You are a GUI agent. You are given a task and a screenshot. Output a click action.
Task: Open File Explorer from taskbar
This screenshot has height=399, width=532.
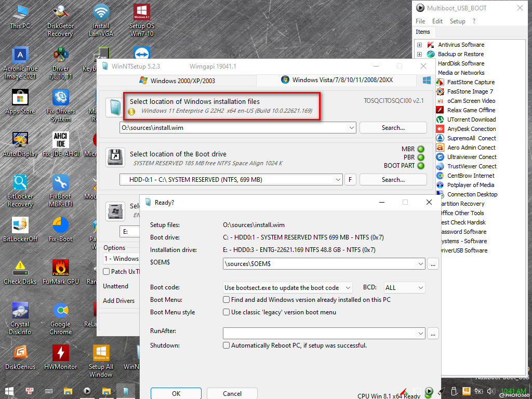pos(68,391)
